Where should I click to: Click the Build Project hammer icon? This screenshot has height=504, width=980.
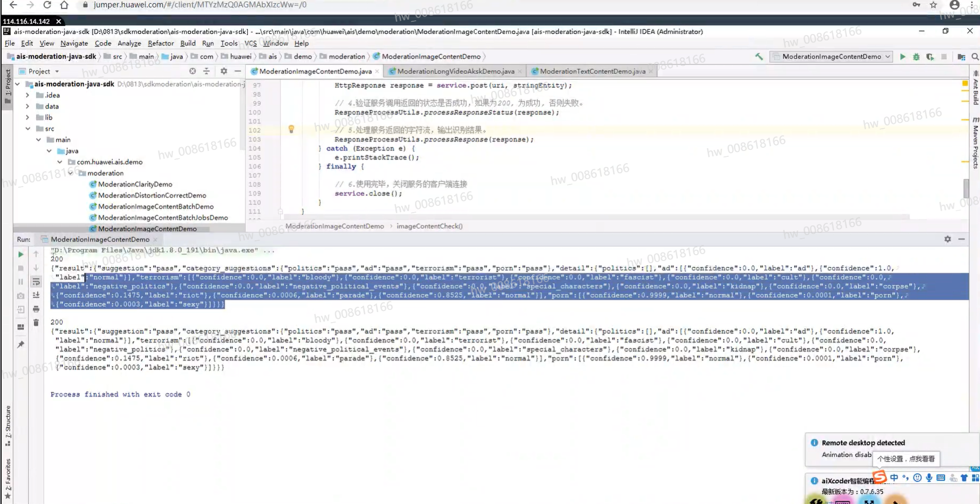tap(759, 56)
